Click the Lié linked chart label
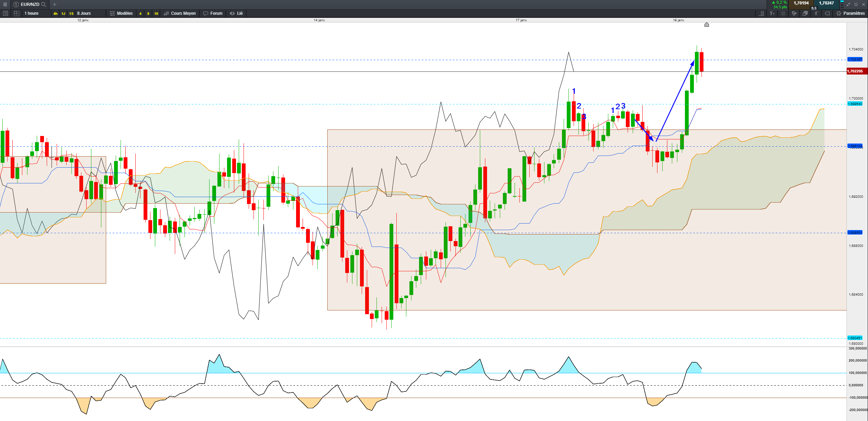 click(240, 13)
